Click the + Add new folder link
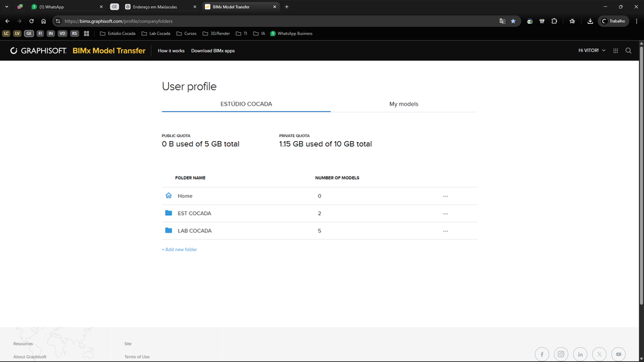Image resolution: width=644 pixels, height=362 pixels. [179, 249]
